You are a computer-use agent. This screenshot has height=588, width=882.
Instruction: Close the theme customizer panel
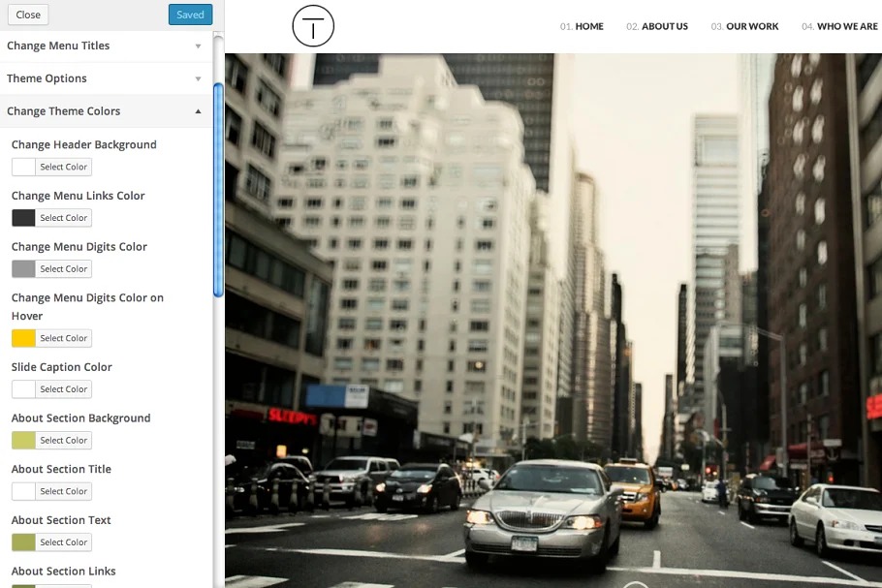(28, 15)
